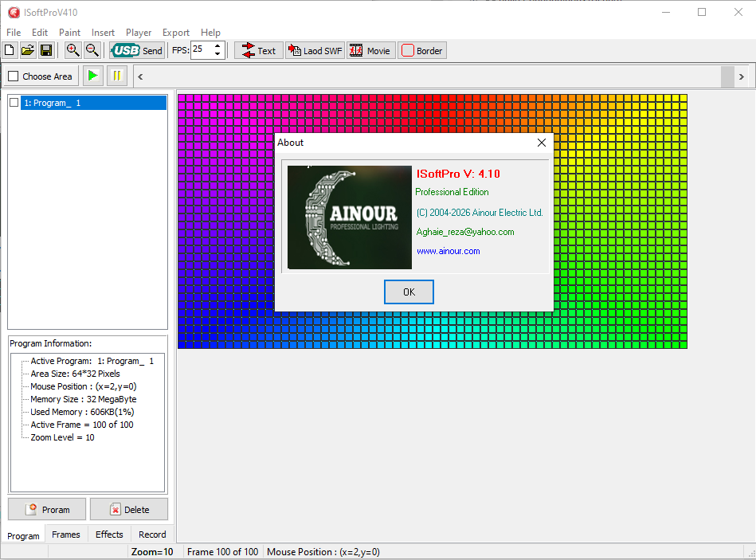The image size is (756, 560).
Task: Pause playback with the yellow pause button
Action: 116,76
